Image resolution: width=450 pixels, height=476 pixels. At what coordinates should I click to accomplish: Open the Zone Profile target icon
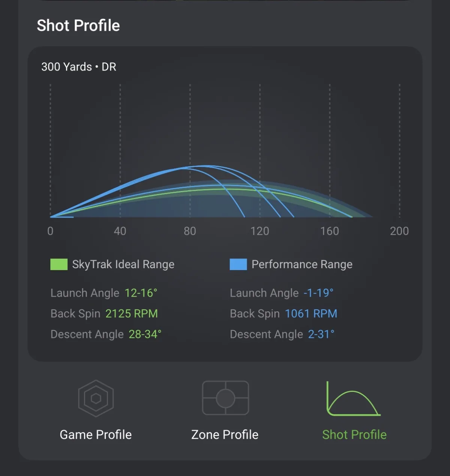point(225,398)
